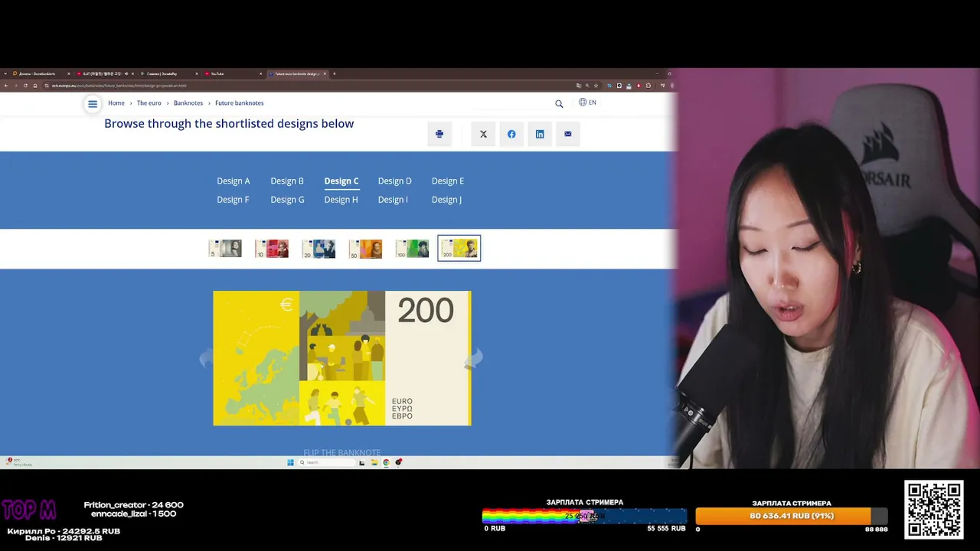The image size is (980, 551).
Task: Open the taskbar weather widget
Action: [x=20, y=462]
